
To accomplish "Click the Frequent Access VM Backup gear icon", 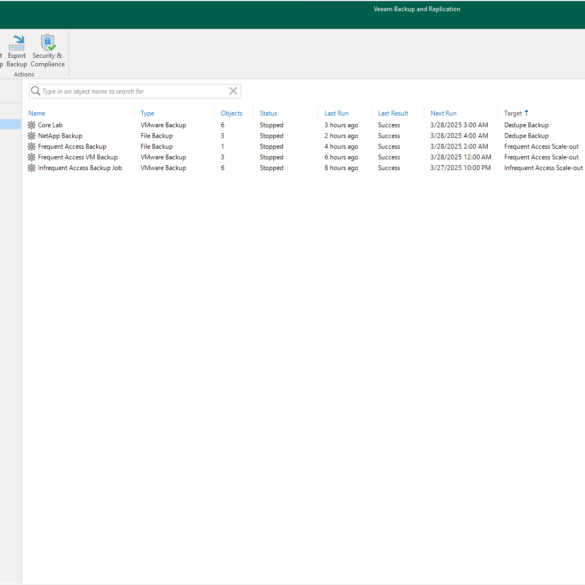I will click(x=32, y=157).
